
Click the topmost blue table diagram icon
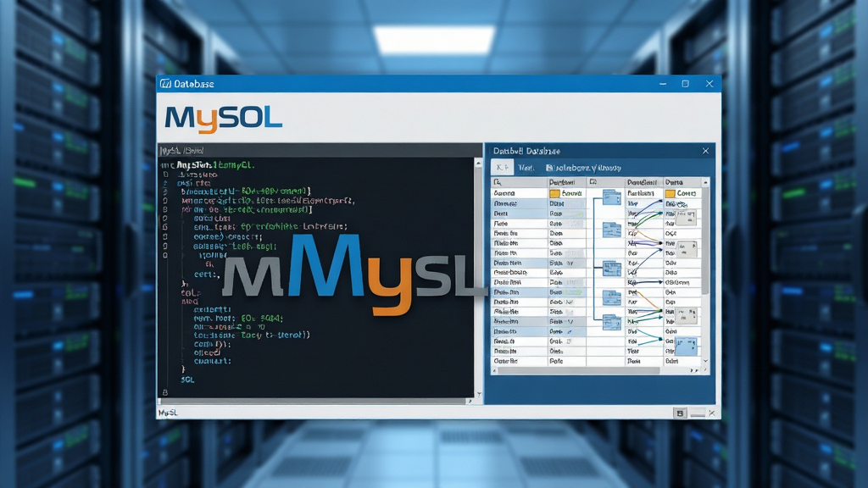coord(612,197)
